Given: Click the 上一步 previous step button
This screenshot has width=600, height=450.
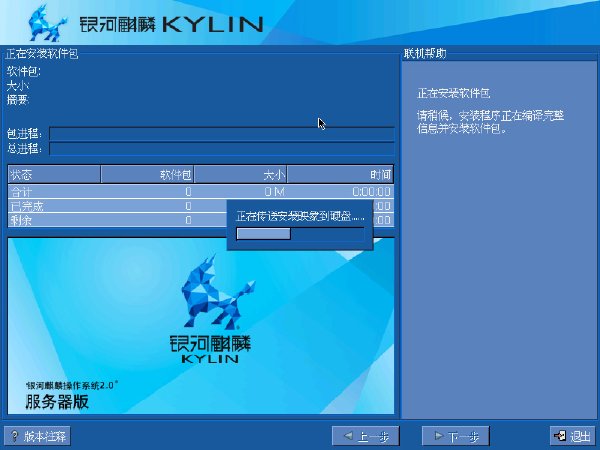Looking at the screenshot, I should (365, 436).
